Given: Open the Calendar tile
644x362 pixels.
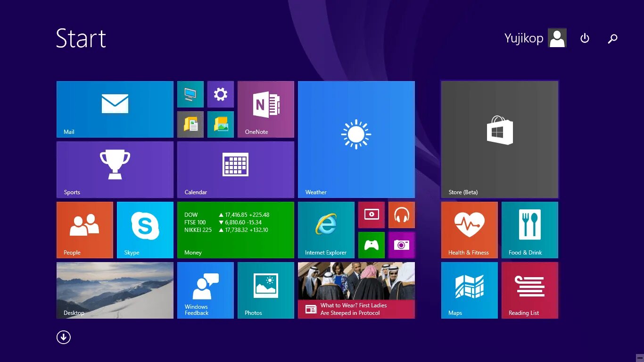Looking at the screenshot, I should coord(236,170).
